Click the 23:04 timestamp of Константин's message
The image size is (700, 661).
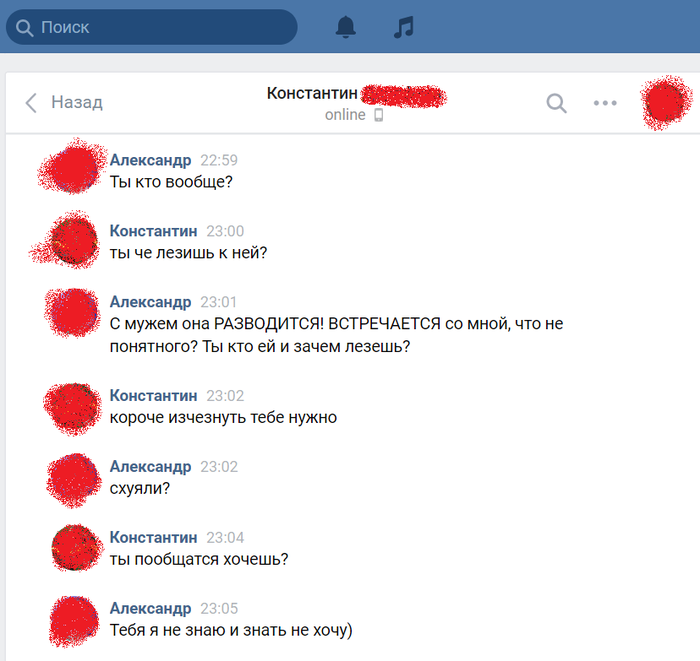(225, 537)
